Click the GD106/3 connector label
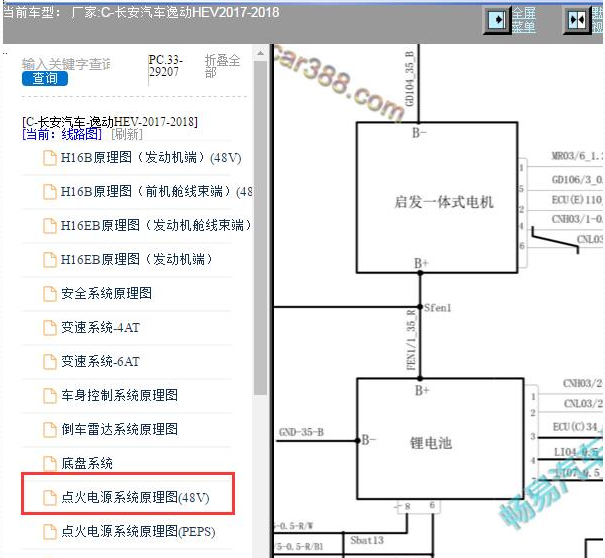This screenshot has height=558, width=605. tap(577, 179)
